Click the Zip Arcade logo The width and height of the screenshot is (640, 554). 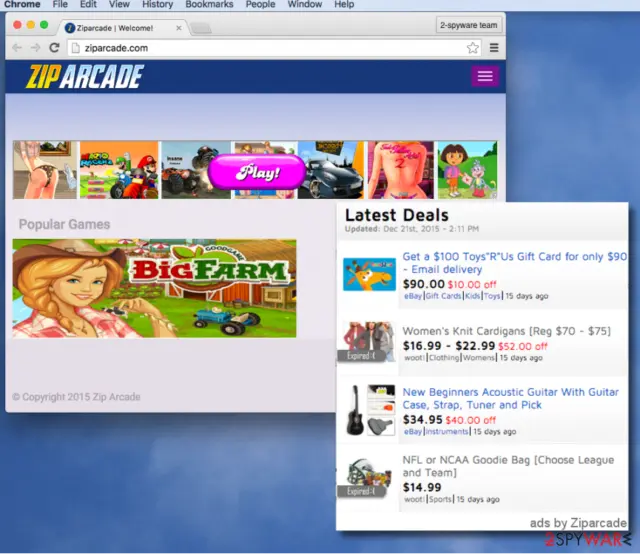pos(85,76)
